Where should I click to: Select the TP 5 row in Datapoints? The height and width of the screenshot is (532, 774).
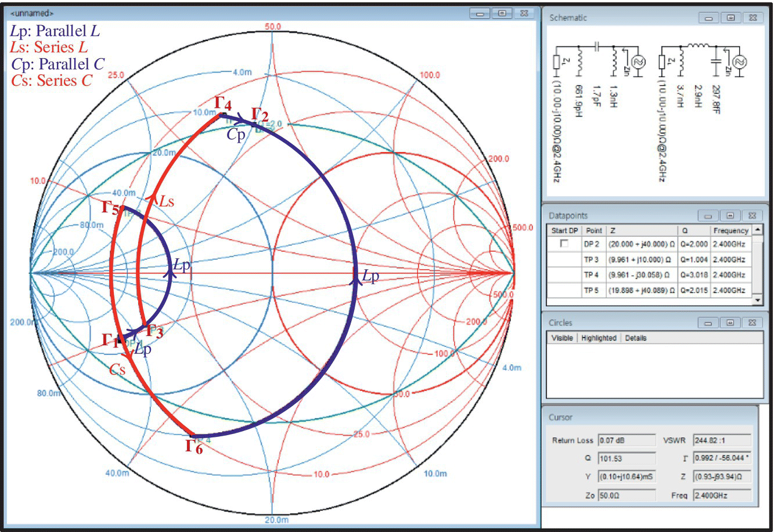click(650, 290)
